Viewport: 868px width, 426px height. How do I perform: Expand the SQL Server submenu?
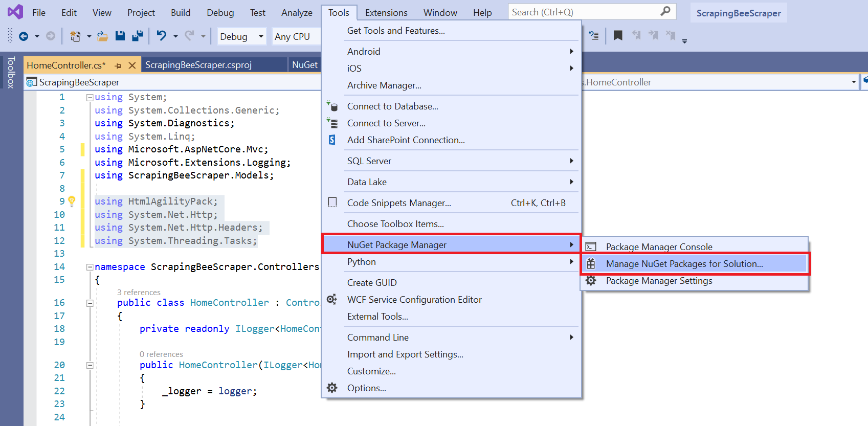pyautogui.click(x=452, y=161)
